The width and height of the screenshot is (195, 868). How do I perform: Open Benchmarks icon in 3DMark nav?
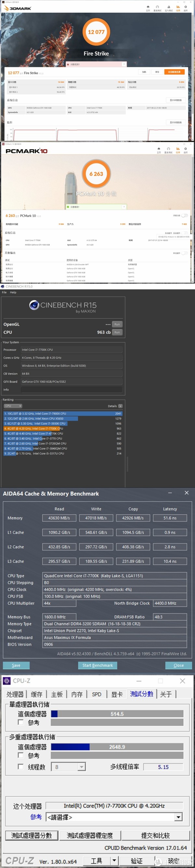pyautogui.click(x=157, y=7)
